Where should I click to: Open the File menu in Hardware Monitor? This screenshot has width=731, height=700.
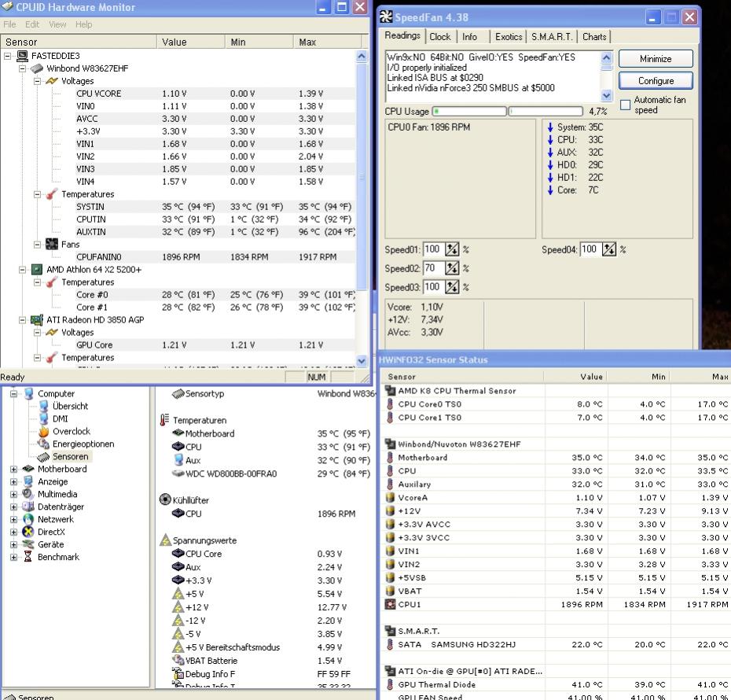coord(9,24)
